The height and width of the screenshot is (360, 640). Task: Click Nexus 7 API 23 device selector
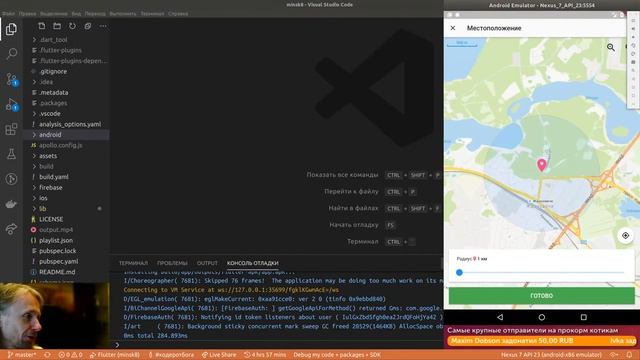click(551, 355)
